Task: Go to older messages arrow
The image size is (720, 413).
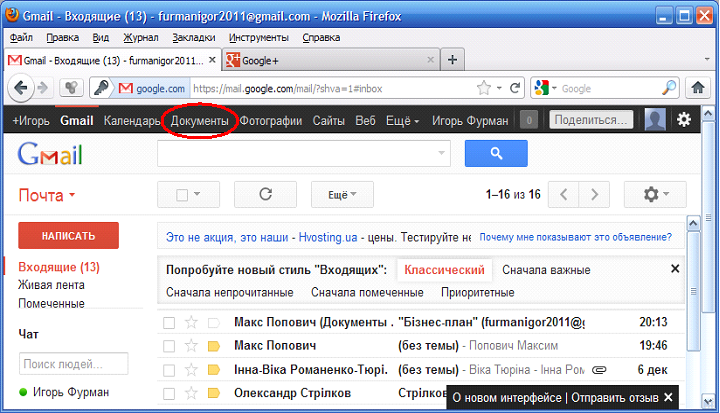Action: 594,194
